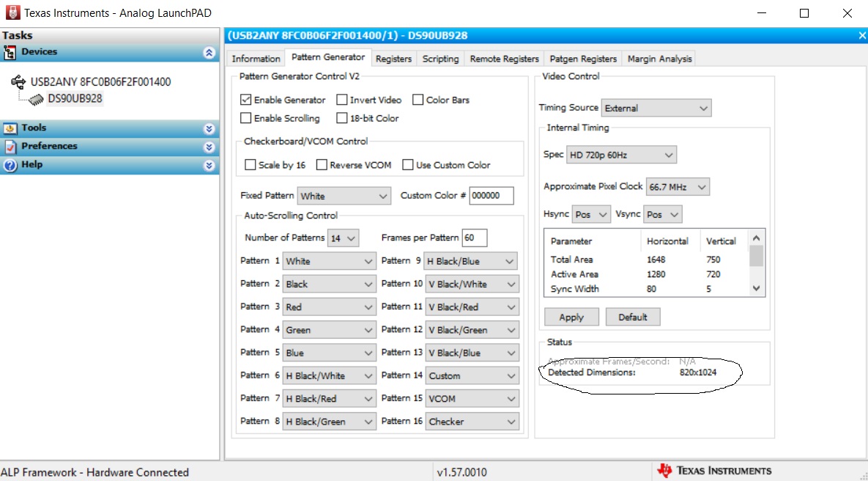The image size is (868, 481).
Task: Click Frames per Pattern input field
Action: 475,238
